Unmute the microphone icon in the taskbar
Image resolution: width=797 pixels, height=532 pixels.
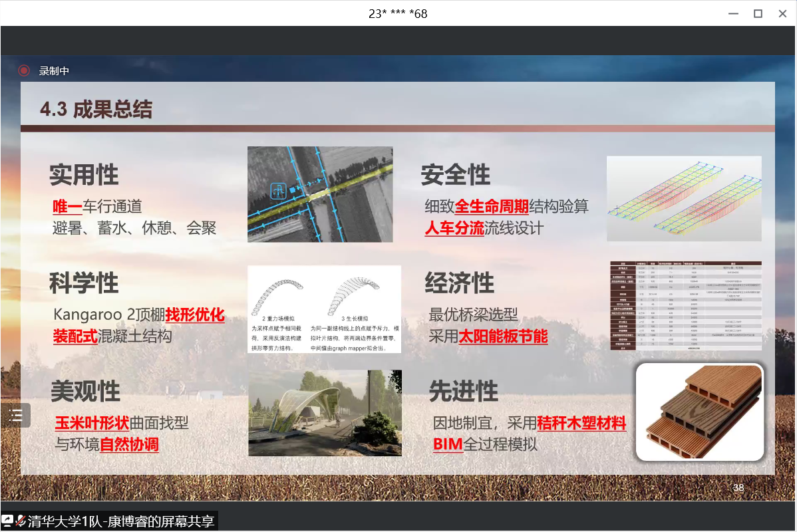pyautogui.click(x=21, y=523)
